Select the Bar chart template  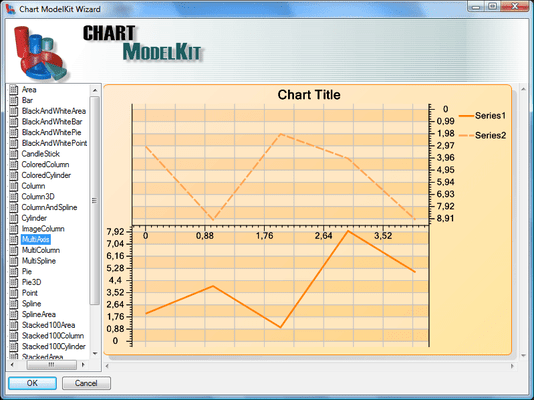tap(27, 100)
